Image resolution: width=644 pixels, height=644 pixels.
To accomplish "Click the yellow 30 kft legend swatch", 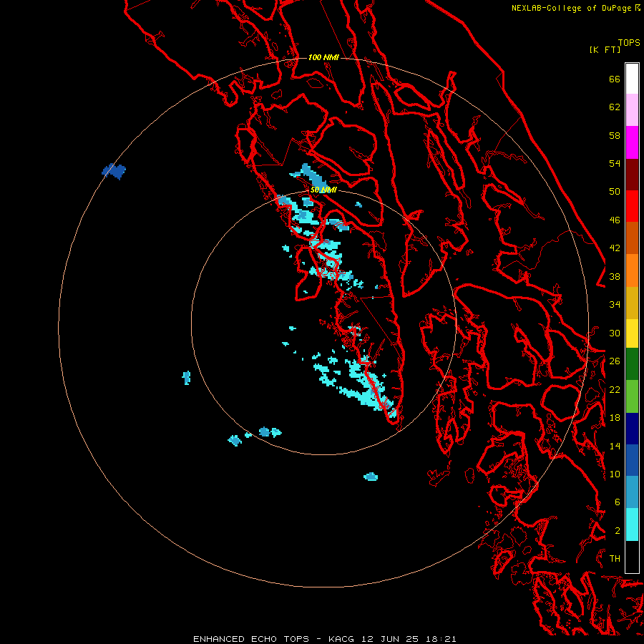I will 632,333.
